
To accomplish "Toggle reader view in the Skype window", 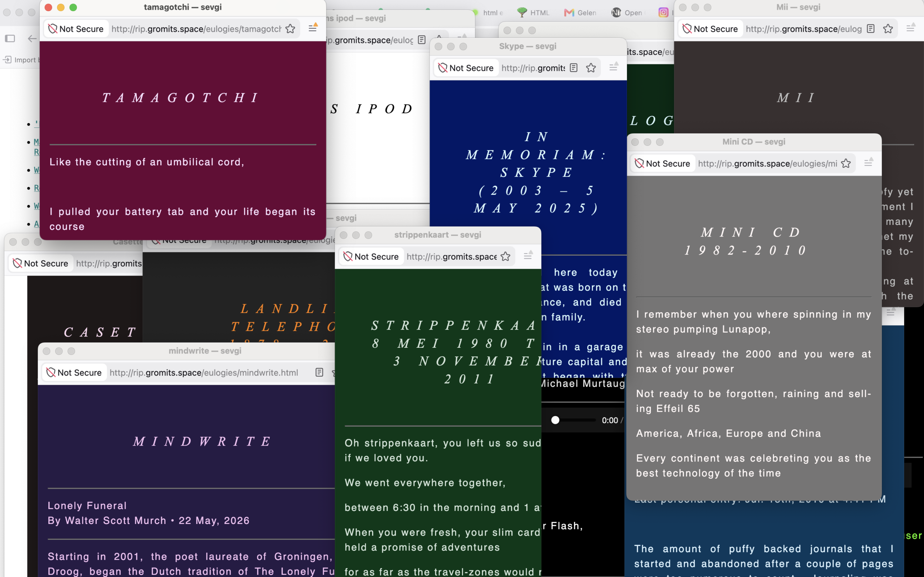I will (574, 68).
